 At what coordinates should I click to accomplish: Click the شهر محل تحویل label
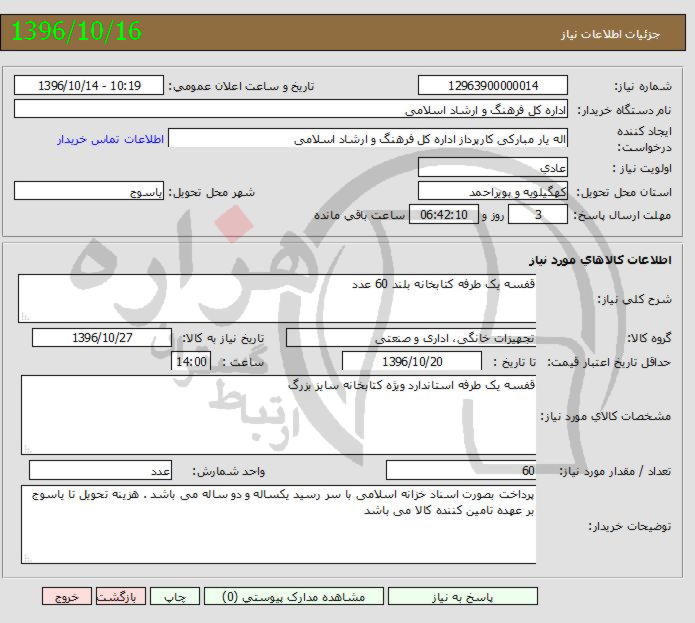tap(211, 192)
